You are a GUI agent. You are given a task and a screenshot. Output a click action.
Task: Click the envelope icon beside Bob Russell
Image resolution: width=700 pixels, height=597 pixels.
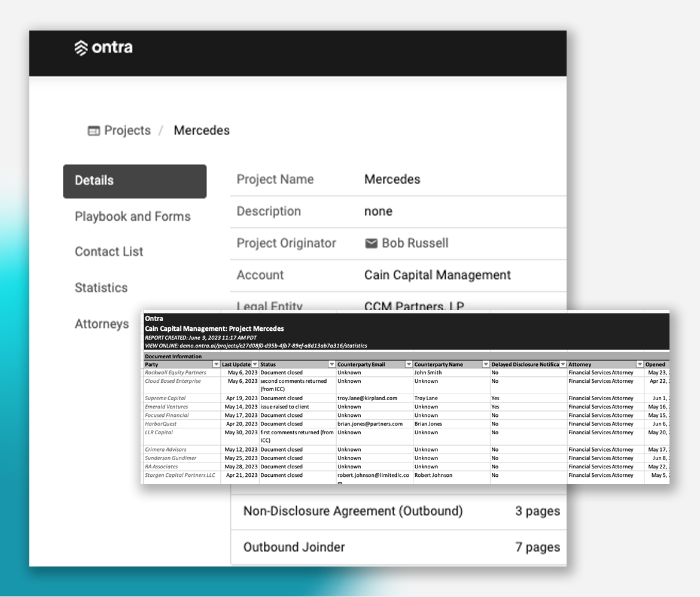(x=371, y=243)
